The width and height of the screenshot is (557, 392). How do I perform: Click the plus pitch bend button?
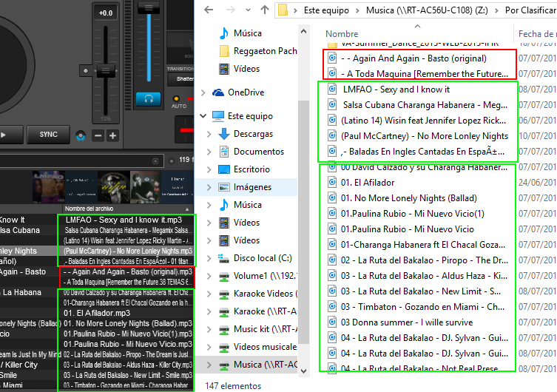pos(113,135)
